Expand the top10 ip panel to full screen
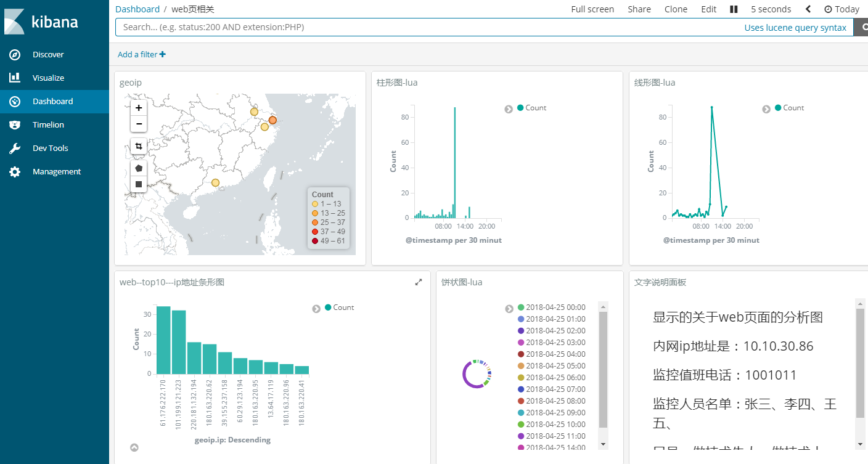Viewport: 868px width, 464px height. [x=419, y=282]
